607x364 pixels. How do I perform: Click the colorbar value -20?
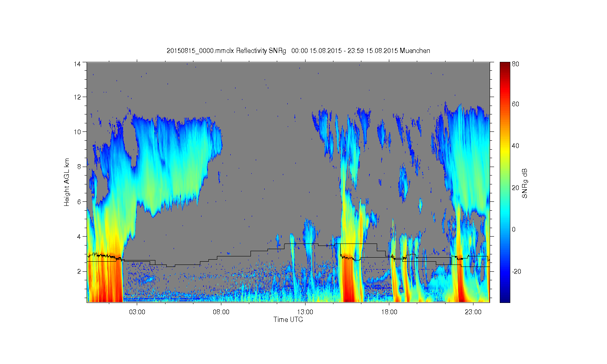tap(516, 271)
